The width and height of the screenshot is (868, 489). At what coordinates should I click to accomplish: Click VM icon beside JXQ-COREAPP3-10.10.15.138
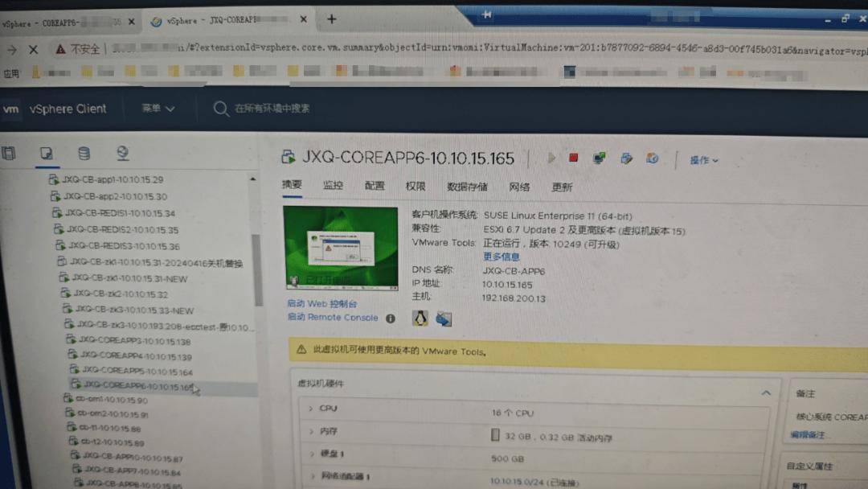71,339
